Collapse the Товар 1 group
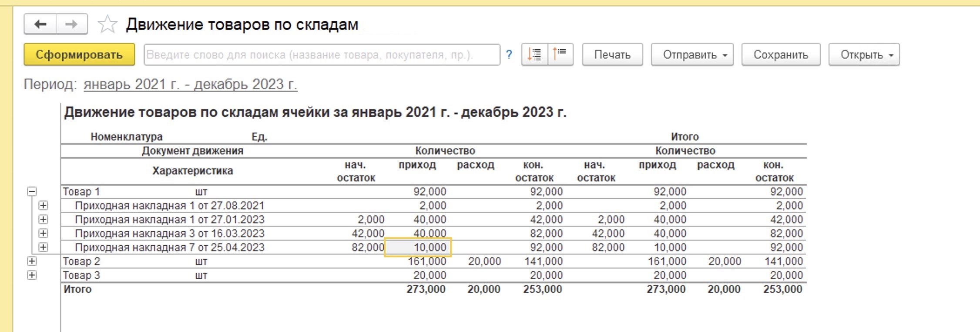Image resolution: width=980 pixels, height=332 pixels. (32, 192)
